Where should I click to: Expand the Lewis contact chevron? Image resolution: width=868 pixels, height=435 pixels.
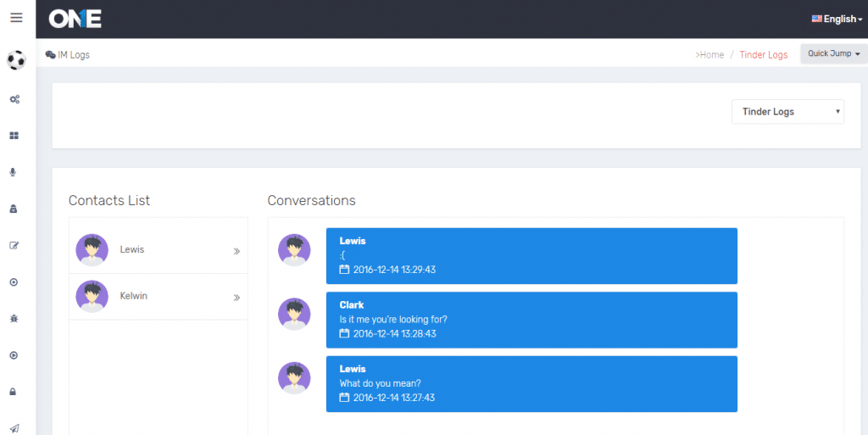[x=236, y=251]
